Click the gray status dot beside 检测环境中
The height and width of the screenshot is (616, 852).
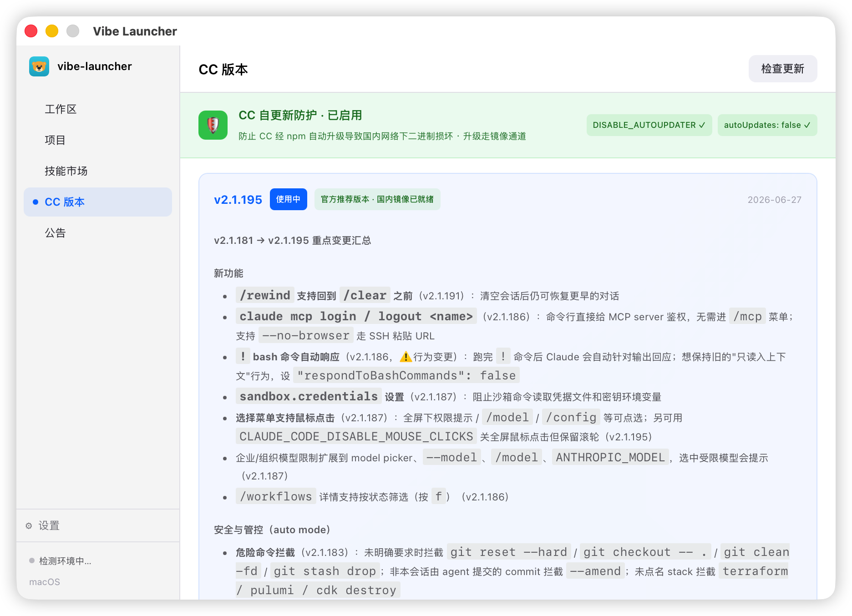pyautogui.click(x=32, y=560)
